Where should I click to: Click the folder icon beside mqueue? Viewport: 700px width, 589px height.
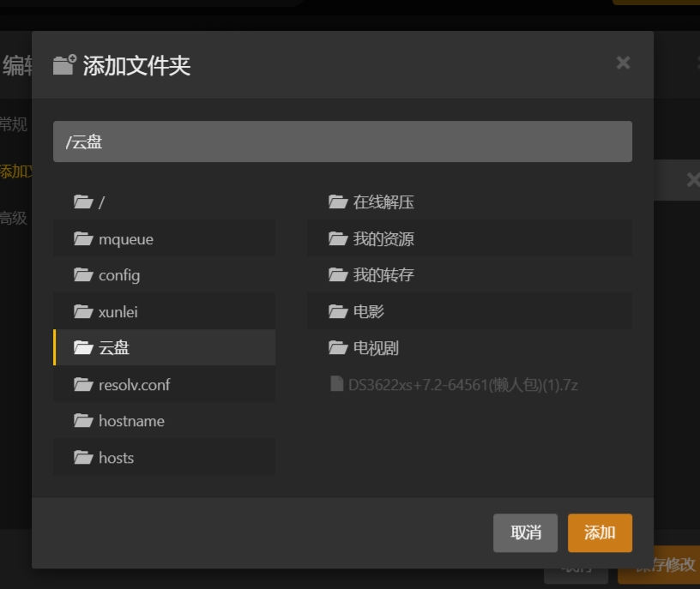tap(83, 238)
